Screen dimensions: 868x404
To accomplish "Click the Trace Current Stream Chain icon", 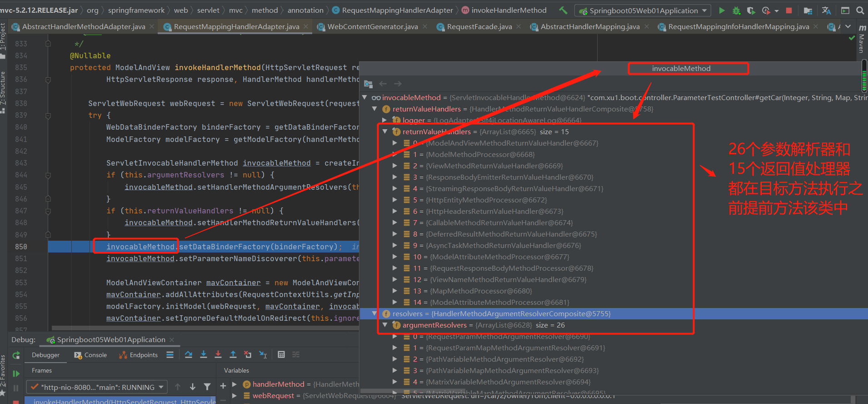I will (x=296, y=354).
